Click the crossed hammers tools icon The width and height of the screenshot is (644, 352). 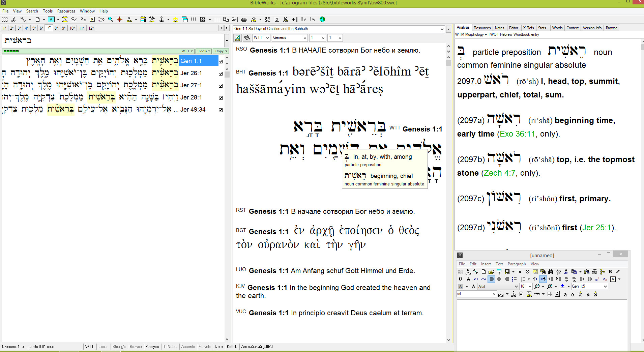tap(152, 19)
